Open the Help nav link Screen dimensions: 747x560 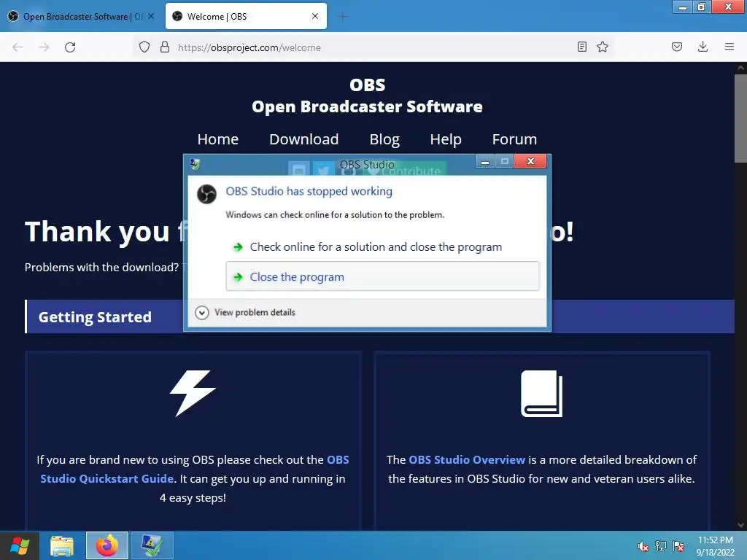pyautogui.click(x=446, y=139)
